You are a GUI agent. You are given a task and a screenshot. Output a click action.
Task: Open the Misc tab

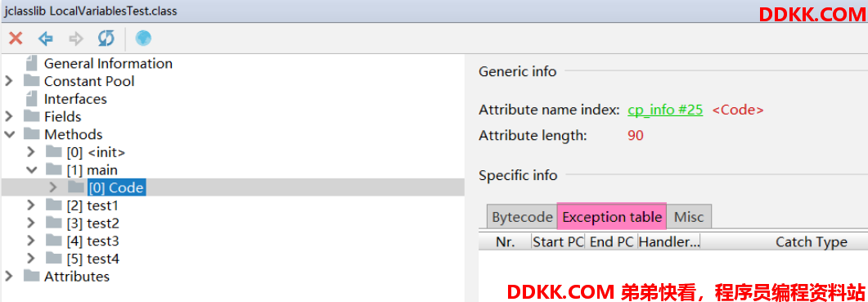click(689, 217)
